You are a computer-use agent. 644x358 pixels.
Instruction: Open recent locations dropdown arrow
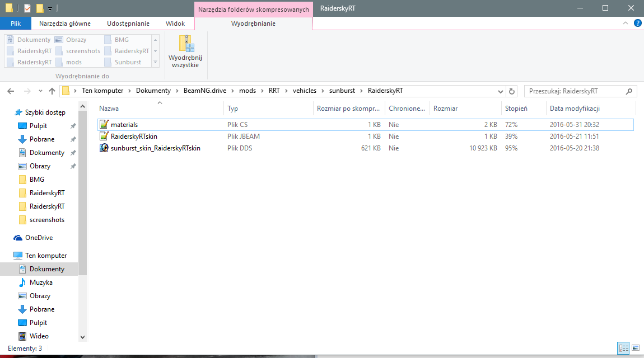pyautogui.click(x=40, y=91)
